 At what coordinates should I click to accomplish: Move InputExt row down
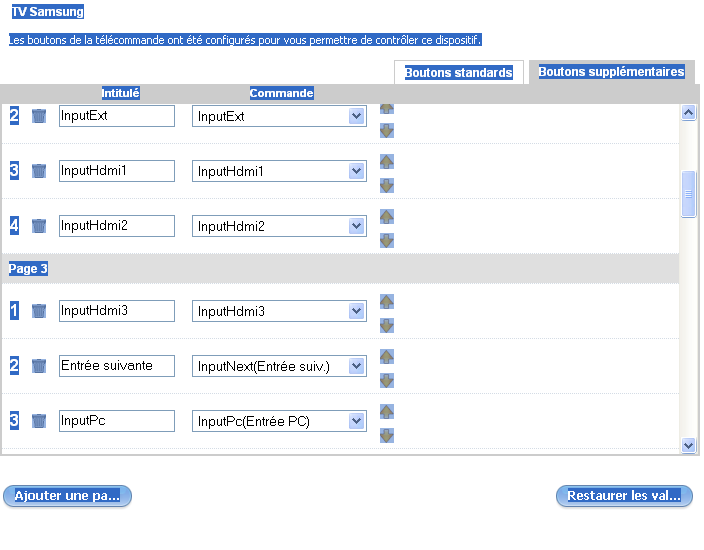[x=387, y=131]
